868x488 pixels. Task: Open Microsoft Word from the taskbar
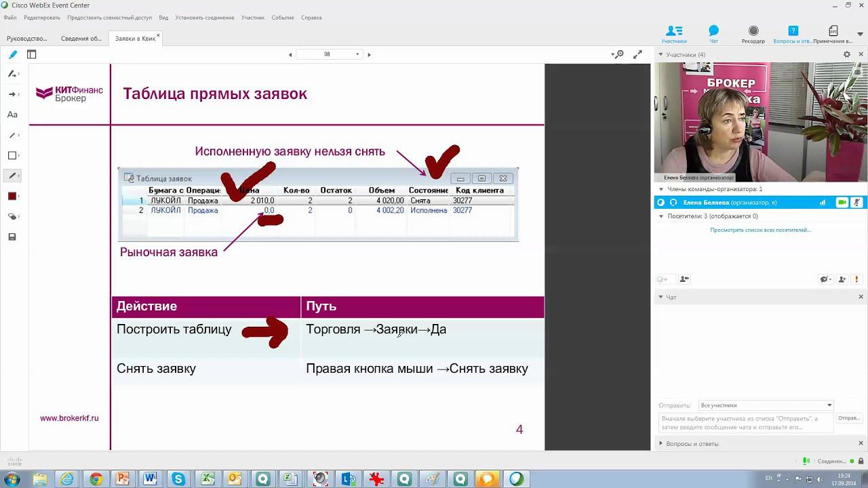point(151,479)
